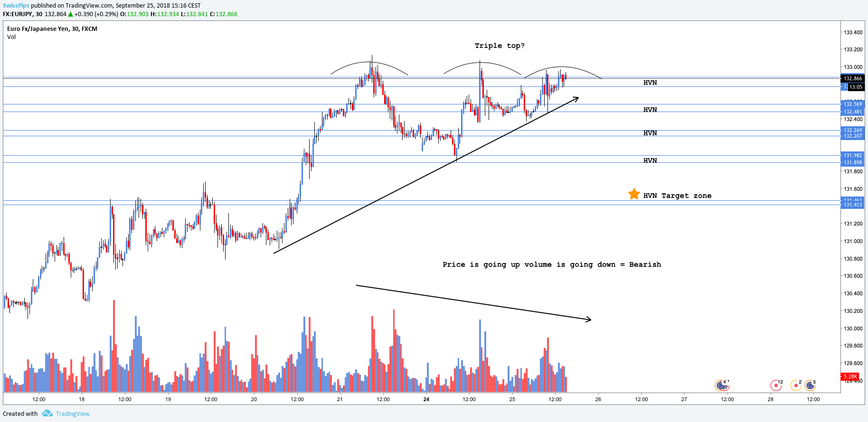Click the 130.000 price axis label
This screenshot has height=422, width=868.
pyautogui.click(x=853, y=328)
